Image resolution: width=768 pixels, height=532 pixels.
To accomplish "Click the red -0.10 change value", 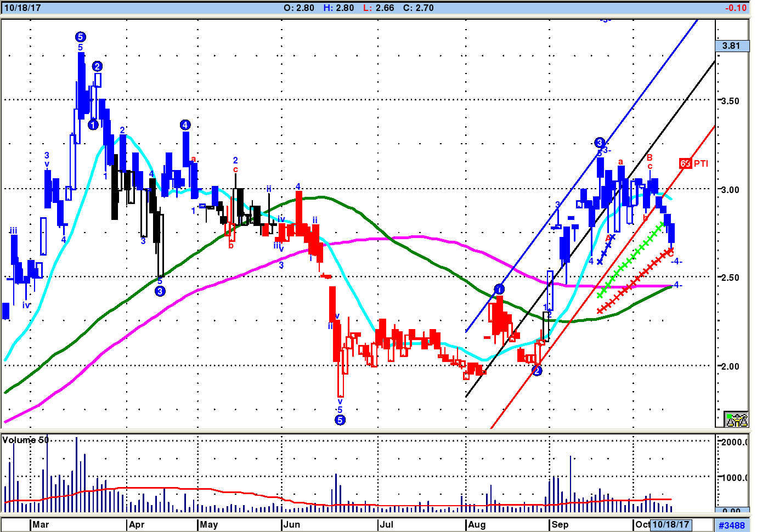I will 736,8.
